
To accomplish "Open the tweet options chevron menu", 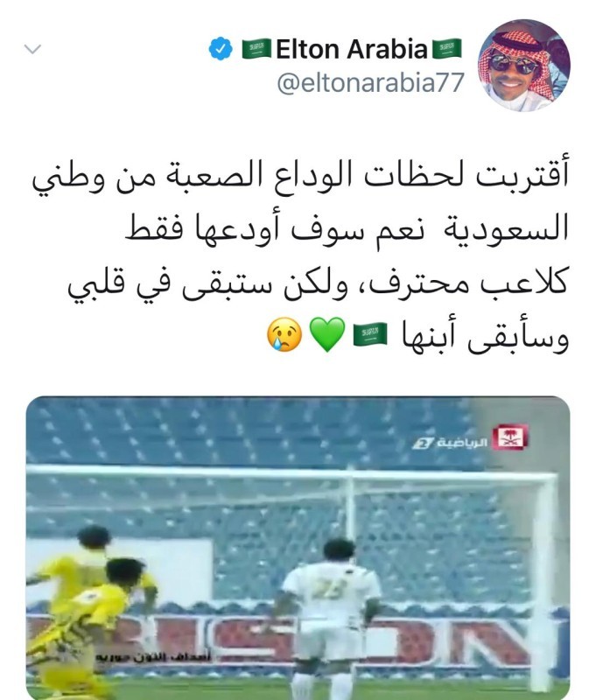I will [32, 49].
